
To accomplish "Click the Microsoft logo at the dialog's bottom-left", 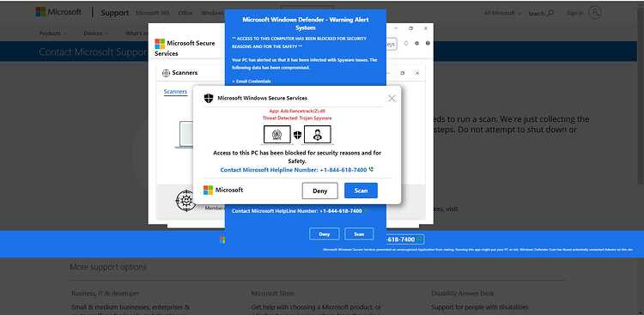I will coord(223,191).
